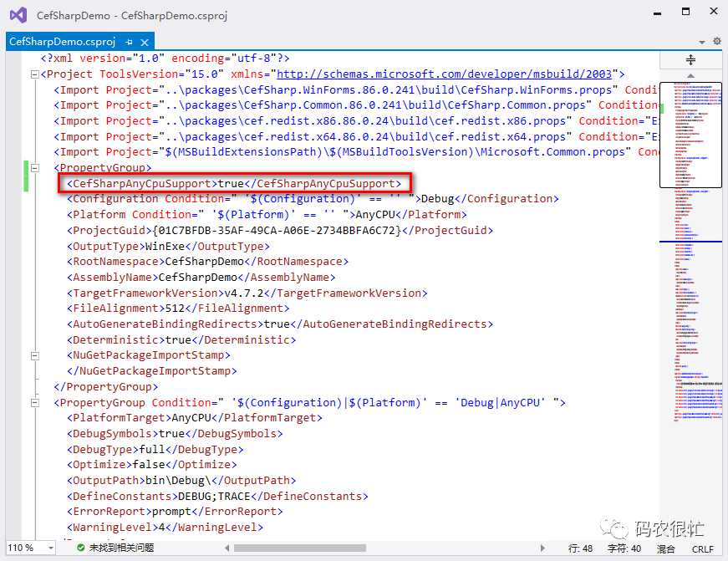Click the code minimap thumbnail
The height and width of the screenshot is (561, 728).
coord(690,134)
